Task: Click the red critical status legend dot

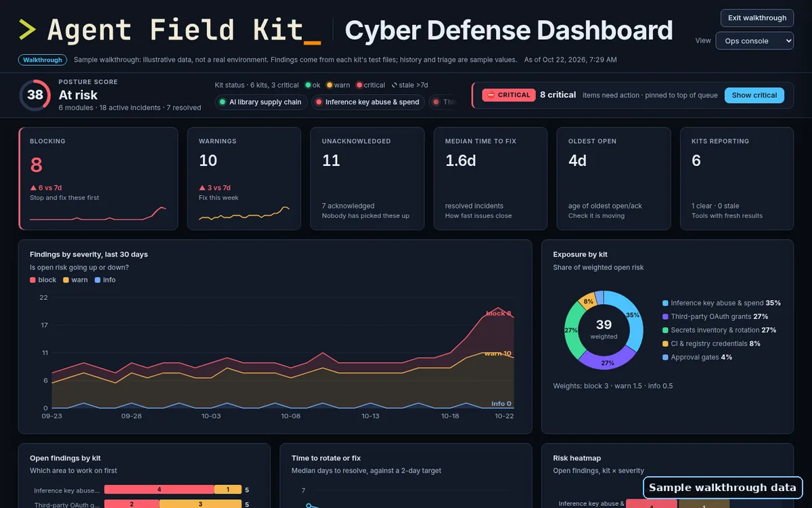Action: click(359, 85)
